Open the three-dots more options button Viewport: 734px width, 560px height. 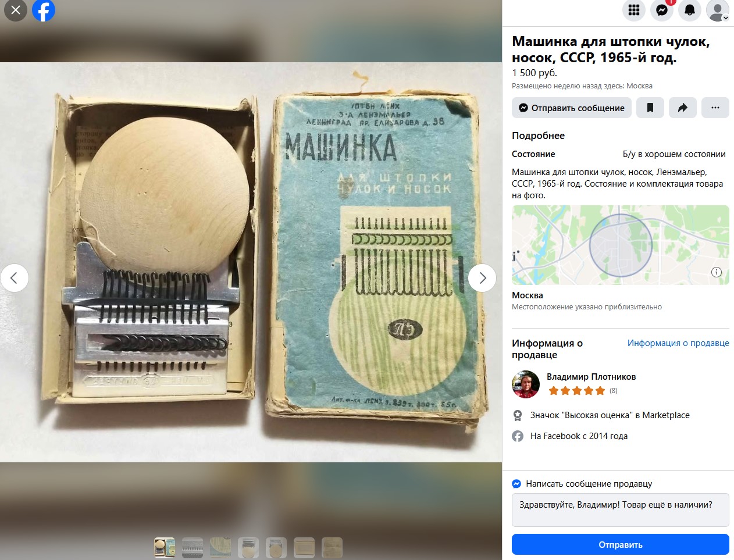coord(715,108)
